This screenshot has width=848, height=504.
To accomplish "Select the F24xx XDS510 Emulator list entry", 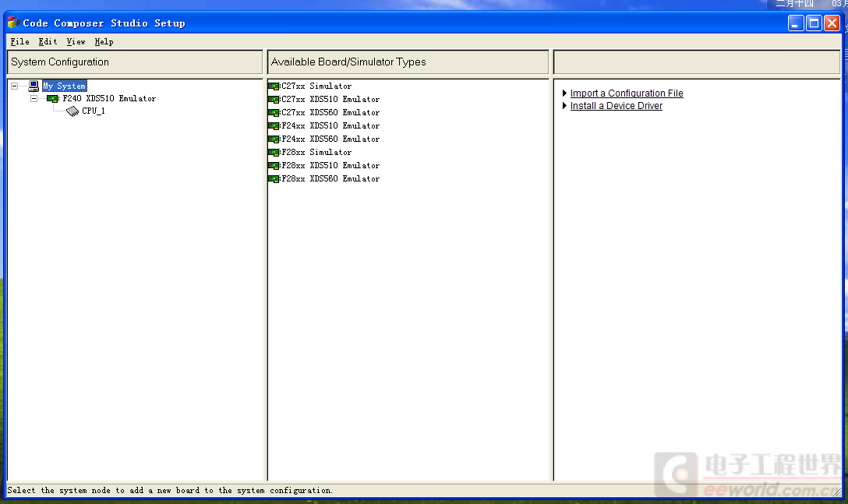I will tap(330, 126).
